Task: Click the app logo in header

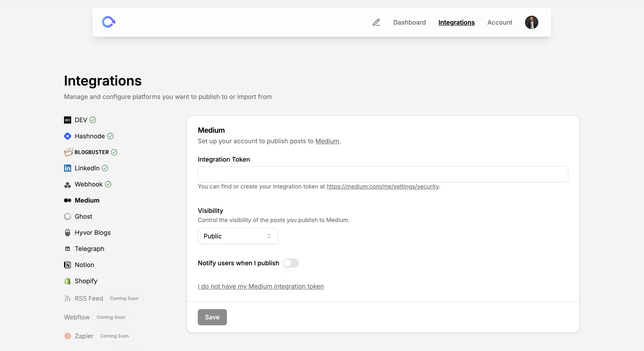Action: click(x=109, y=22)
